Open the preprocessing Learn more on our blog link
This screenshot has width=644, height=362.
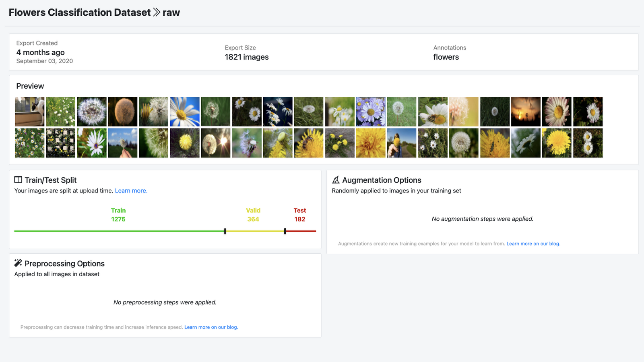click(x=211, y=327)
